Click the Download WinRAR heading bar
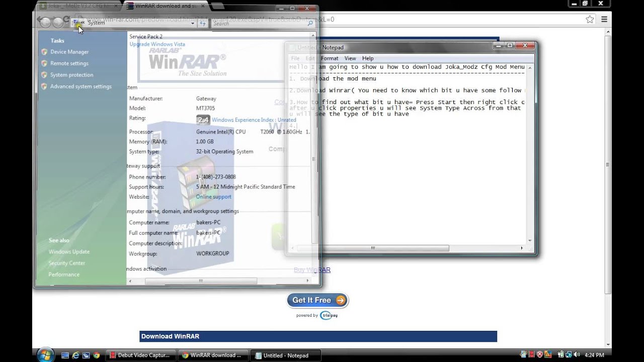Image resolution: width=644 pixels, height=362 pixels. 318,336
